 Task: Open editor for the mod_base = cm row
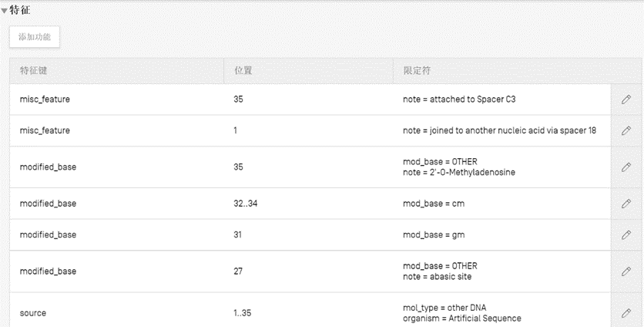[x=626, y=204]
